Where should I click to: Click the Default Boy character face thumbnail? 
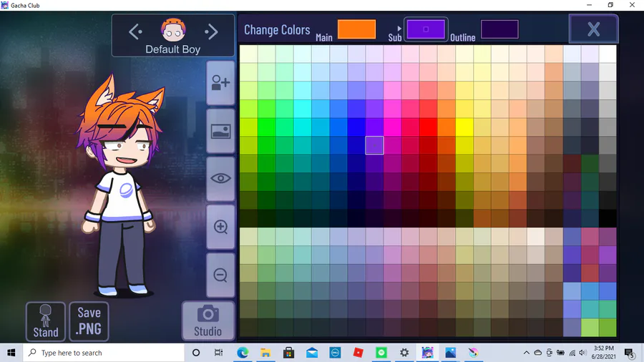(x=173, y=30)
